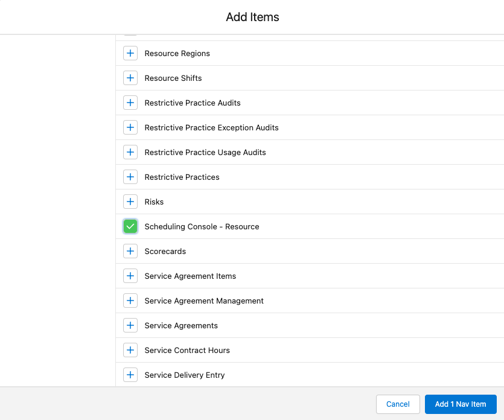
Task: Select the Resource Regions label
Action: (177, 53)
